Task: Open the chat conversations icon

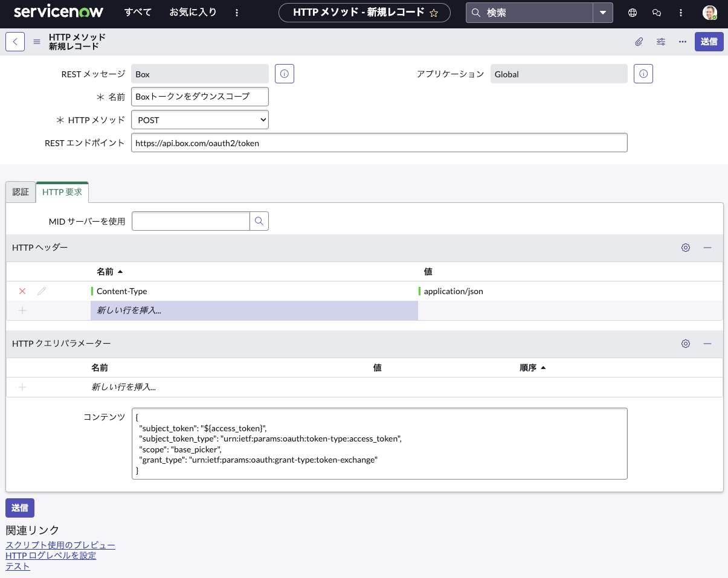Action: pyautogui.click(x=657, y=13)
